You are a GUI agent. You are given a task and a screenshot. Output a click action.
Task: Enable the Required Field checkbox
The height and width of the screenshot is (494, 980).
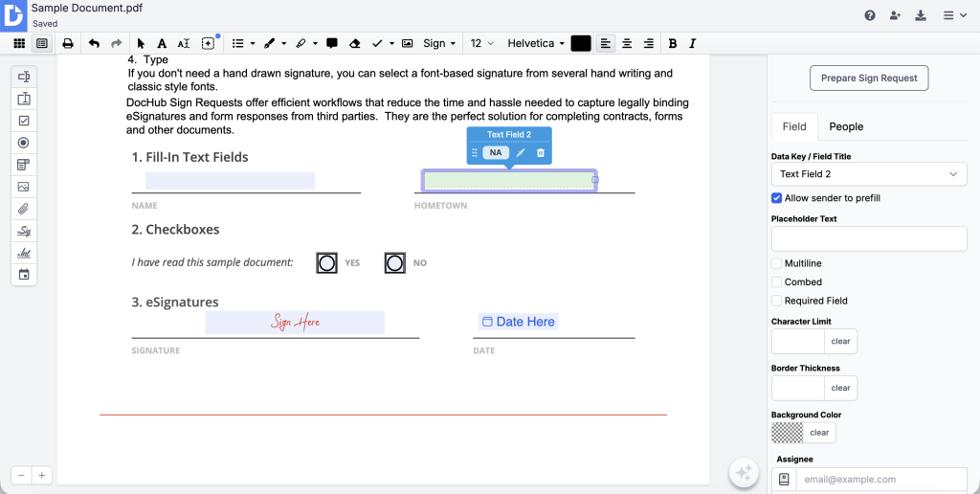tap(777, 301)
